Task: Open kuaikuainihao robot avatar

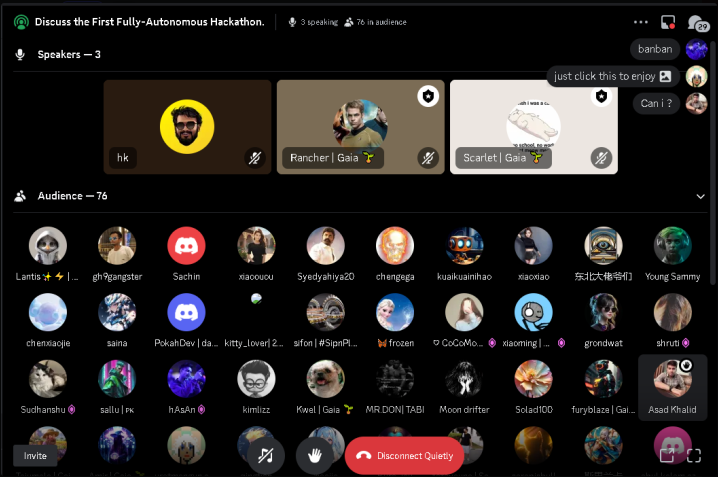Action: pos(464,246)
